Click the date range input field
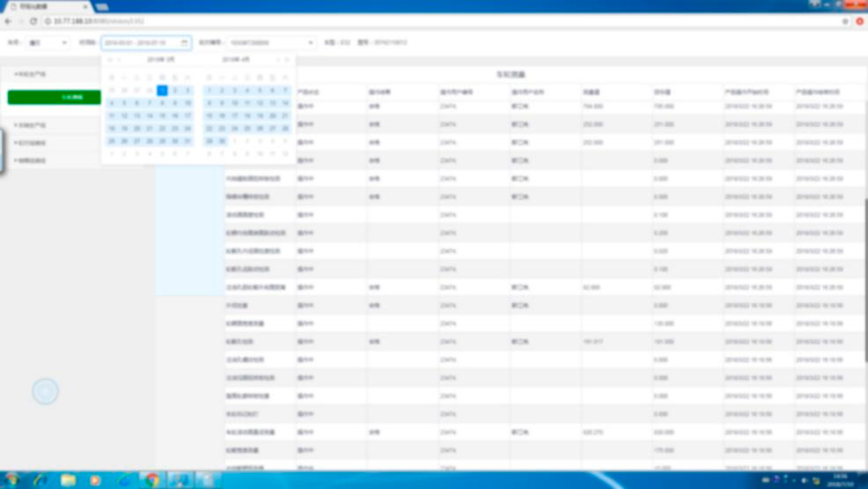Viewport: 868px width, 489px height. [141, 42]
